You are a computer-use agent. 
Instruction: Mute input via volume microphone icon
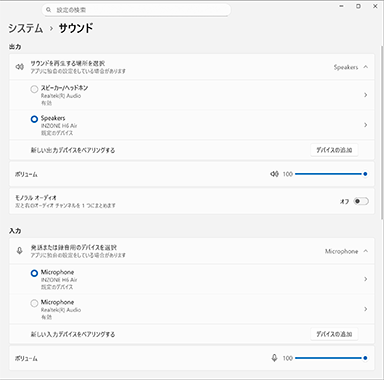[274, 358]
